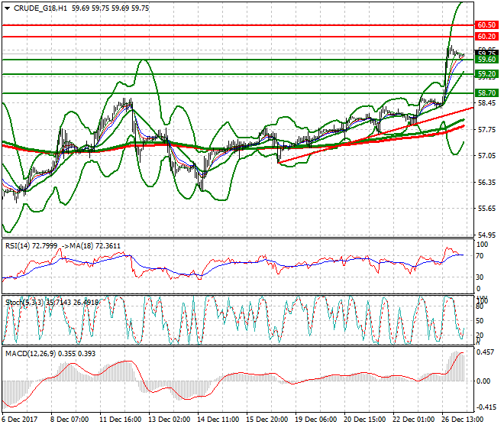The width and height of the screenshot is (504, 428).
Task: Click the green 59.60 price level tag
Action: click(486, 60)
